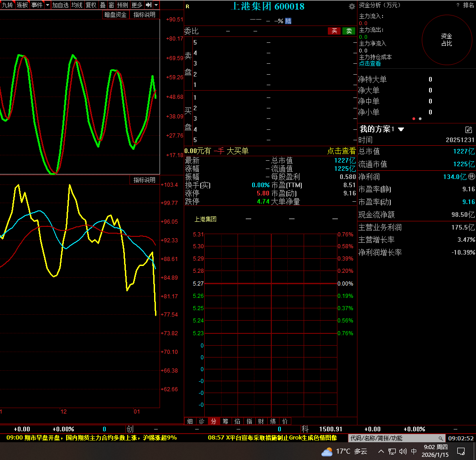Click the 资金占比 circle chart
476x460 pixels.
click(x=447, y=40)
